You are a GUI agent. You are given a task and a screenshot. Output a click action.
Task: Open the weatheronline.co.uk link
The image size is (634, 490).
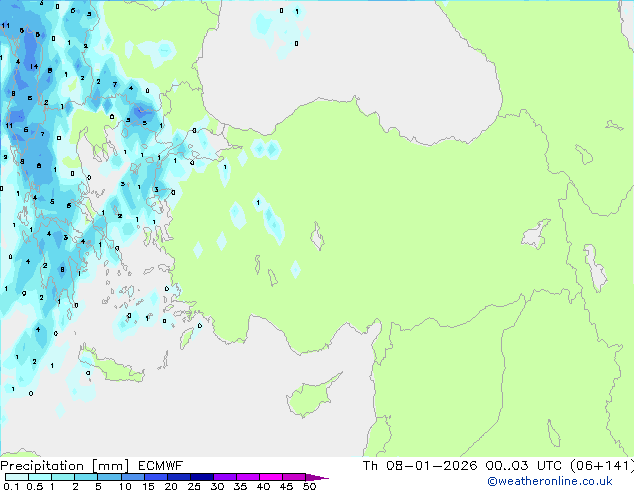[550, 481]
